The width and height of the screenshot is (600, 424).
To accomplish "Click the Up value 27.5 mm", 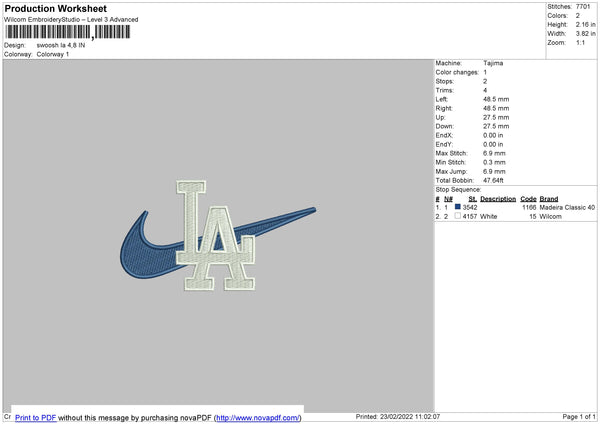I will click(x=496, y=117).
